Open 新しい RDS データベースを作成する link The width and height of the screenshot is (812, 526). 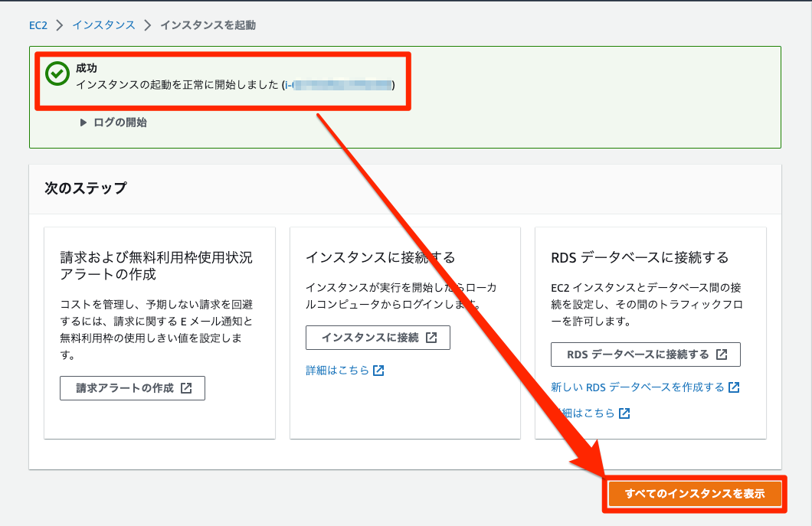coord(637,387)
